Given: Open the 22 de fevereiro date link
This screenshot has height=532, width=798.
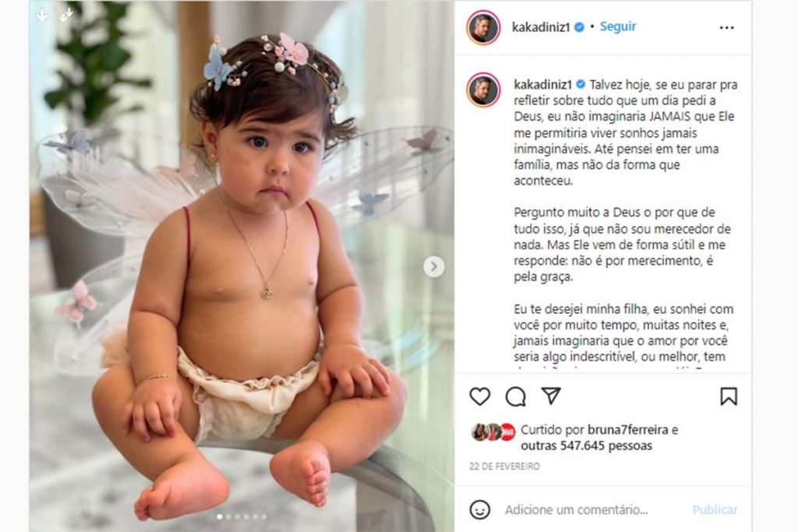Looking at the screenshot, I should [x=504, y=466].
